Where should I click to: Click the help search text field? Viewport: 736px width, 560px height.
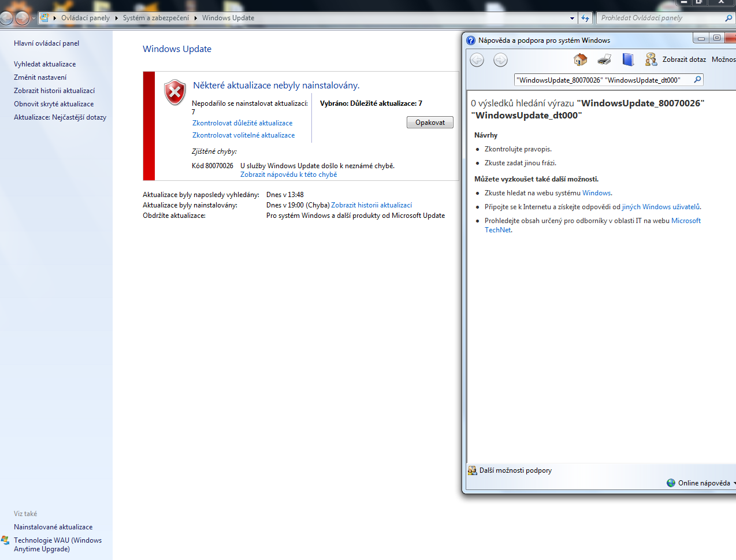603,80
